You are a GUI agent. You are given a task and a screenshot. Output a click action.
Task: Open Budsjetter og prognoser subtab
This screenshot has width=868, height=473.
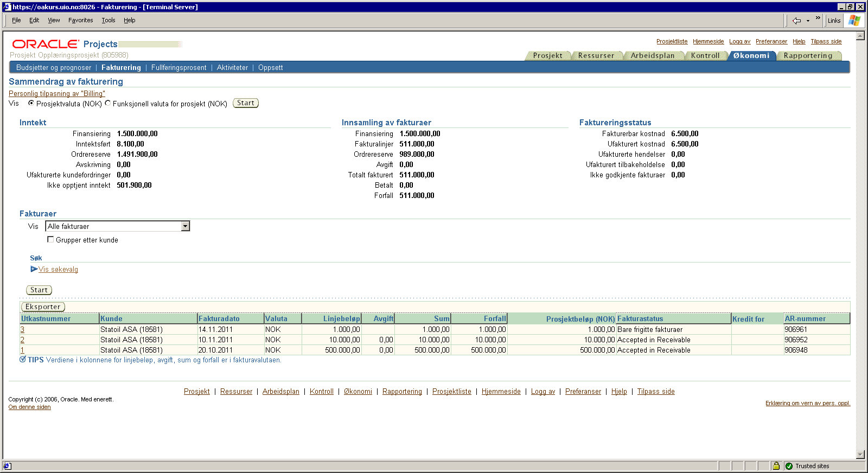tap(54, 67)
